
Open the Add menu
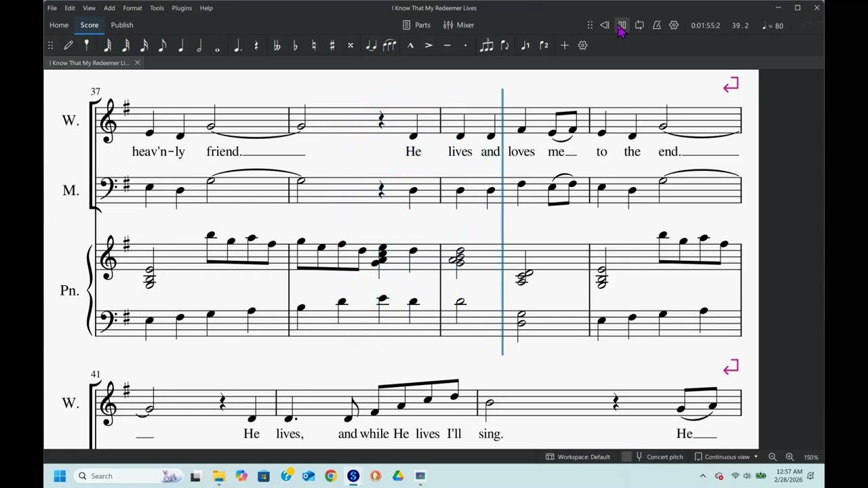pyautogui.click(x=109, y=8)
